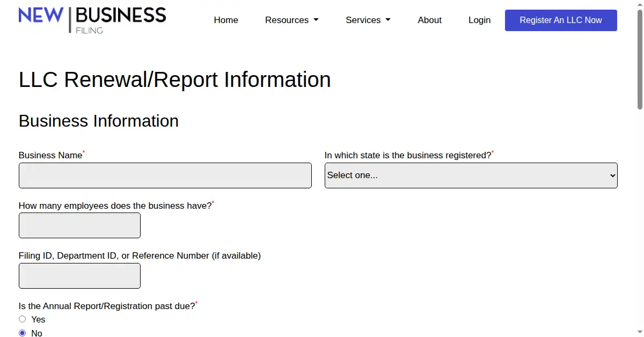Screen dimensions: 644x337
Task: Click the Annual Report past due question
Action: [x=107, y=306]
